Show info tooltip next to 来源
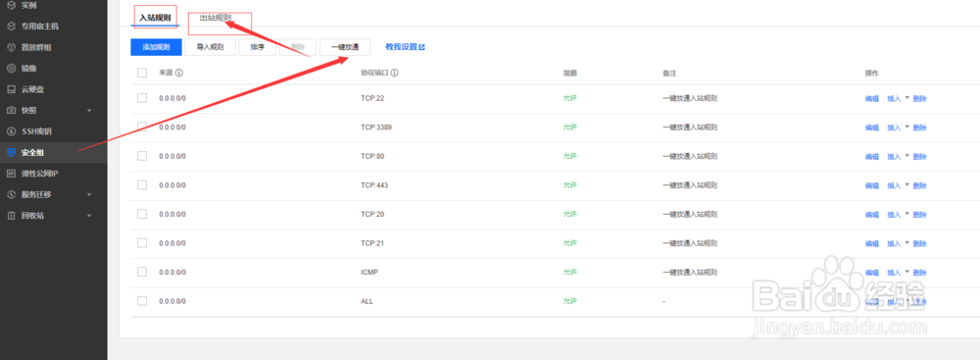 178,74
